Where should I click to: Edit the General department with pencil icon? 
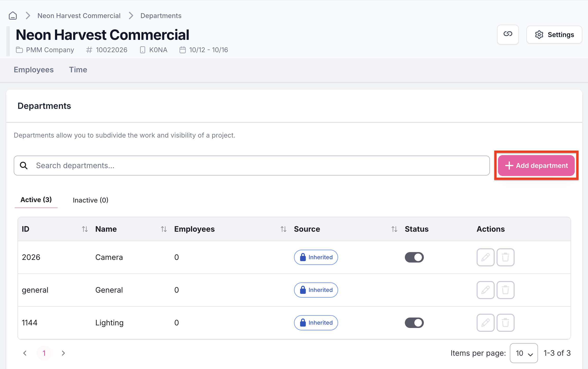tap(485, 290)
